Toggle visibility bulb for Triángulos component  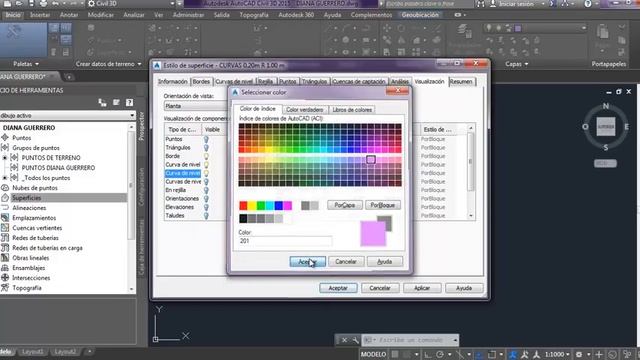tap(206, 148)
